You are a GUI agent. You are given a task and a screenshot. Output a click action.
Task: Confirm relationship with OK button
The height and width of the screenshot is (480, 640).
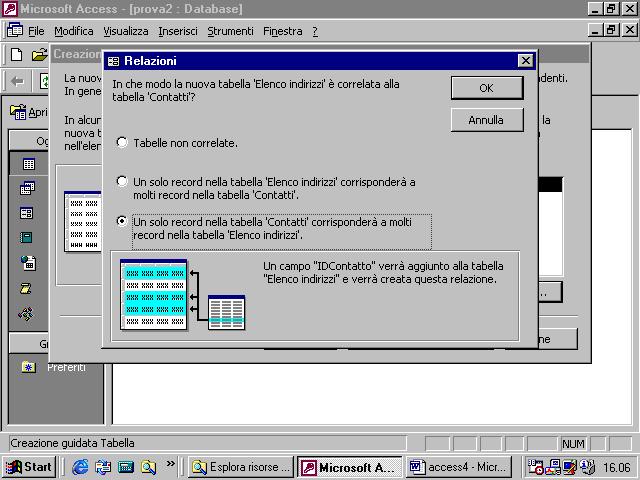[487, 88]
